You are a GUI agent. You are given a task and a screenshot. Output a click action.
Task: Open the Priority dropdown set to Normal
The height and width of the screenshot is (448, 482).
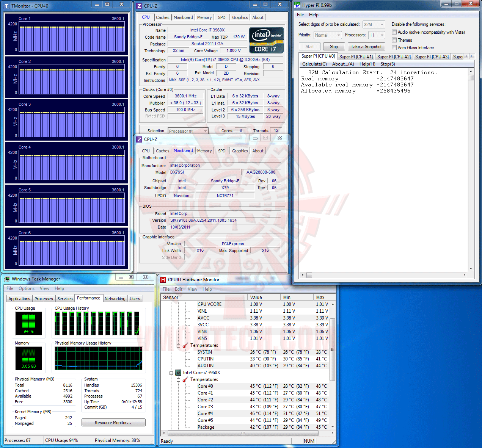tap(328, 35)
